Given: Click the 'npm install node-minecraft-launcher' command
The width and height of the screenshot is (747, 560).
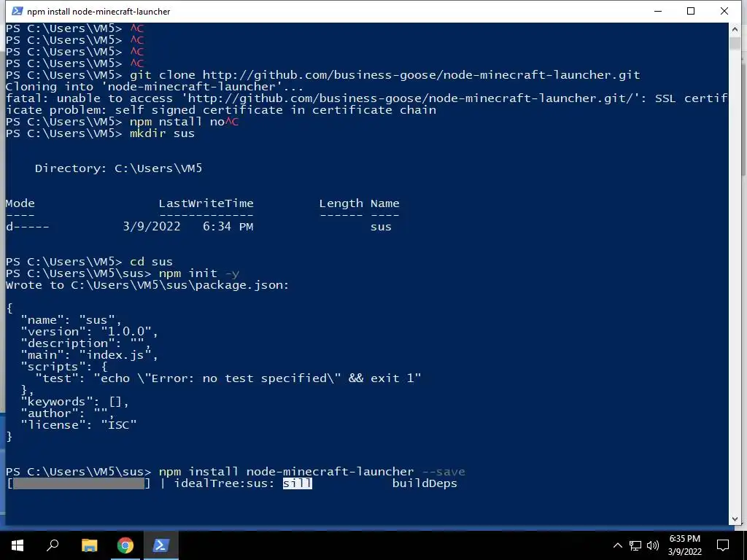Looking at the screenshot, I should click(x=286, y=472).
